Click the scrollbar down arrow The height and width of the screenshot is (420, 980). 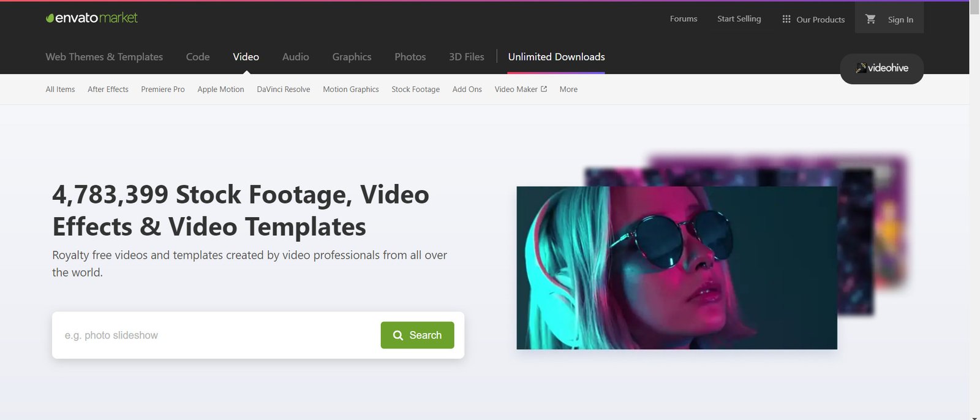974,418
